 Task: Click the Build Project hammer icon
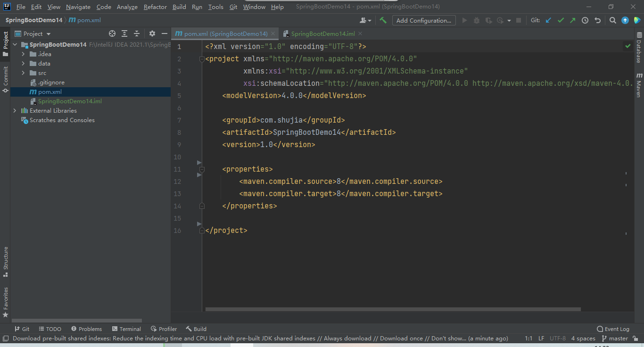pos(383,20)
